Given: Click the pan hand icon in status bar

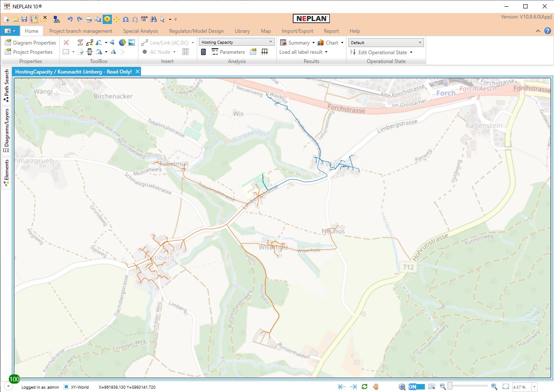Looking at the screenshot, I should tap(376, 387).
